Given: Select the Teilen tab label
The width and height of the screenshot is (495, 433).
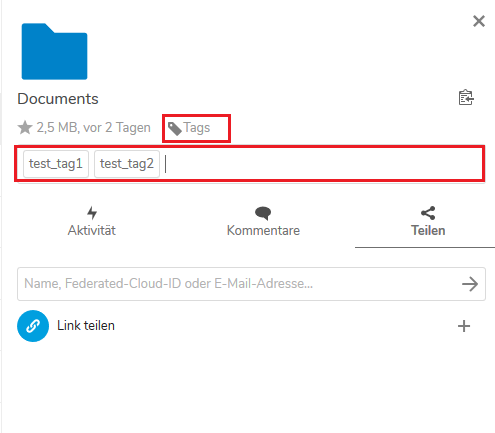Looking at the screenshot, I should tap(428, 231).
